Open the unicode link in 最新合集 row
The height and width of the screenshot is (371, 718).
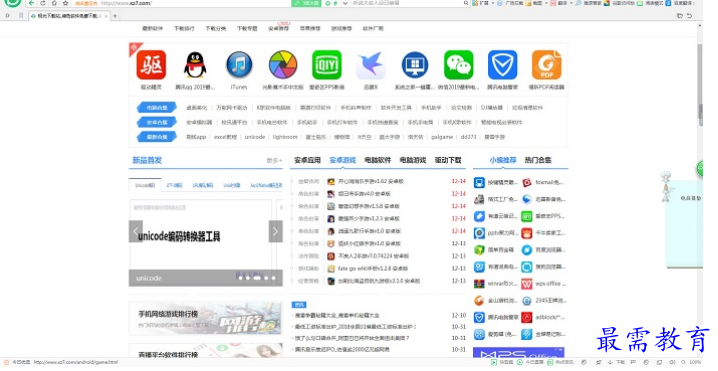[255, 137]
